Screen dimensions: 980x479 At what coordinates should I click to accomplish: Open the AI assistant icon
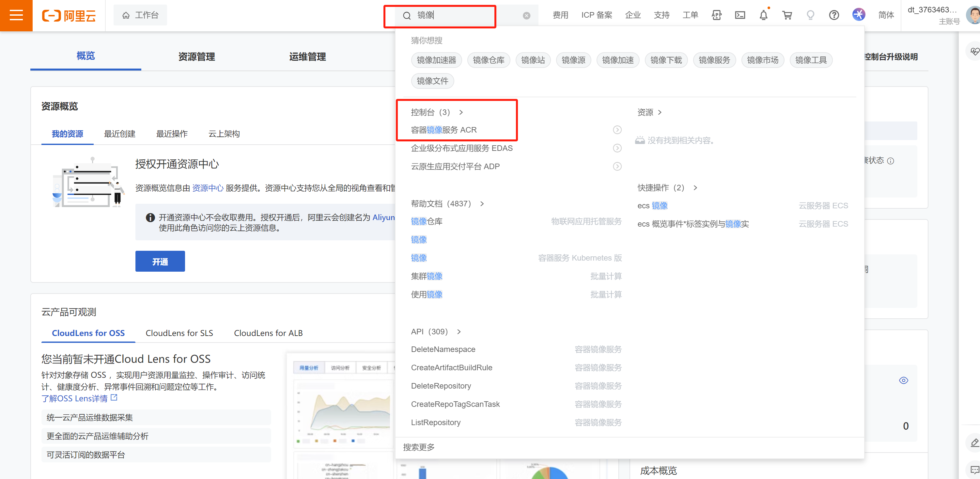click(859, 15)
